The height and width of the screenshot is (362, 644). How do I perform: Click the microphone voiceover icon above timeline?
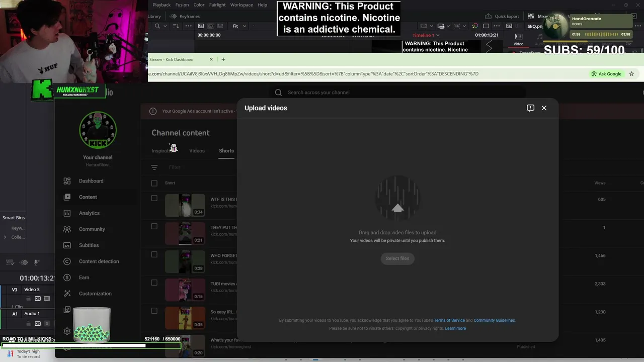(37, 262)
